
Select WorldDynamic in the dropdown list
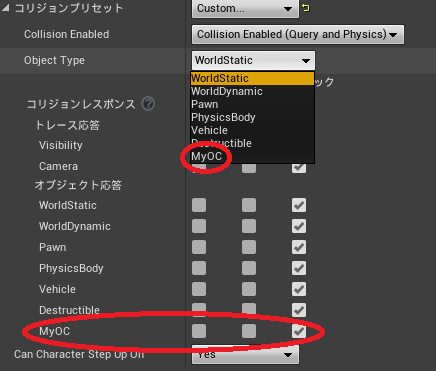252,91
